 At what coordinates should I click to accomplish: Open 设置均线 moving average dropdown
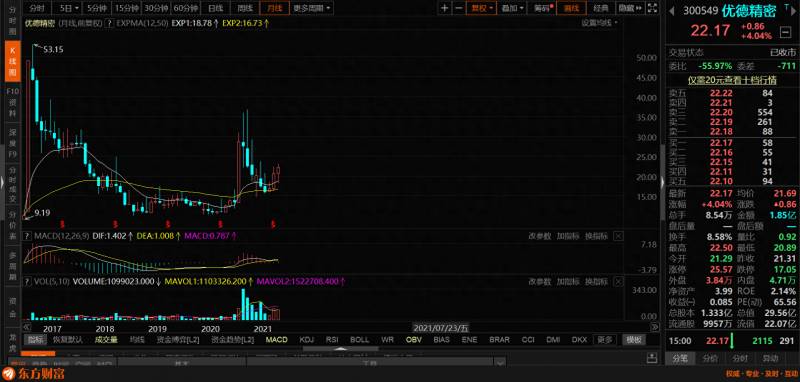pyautogui.click(x=599, y=22)
